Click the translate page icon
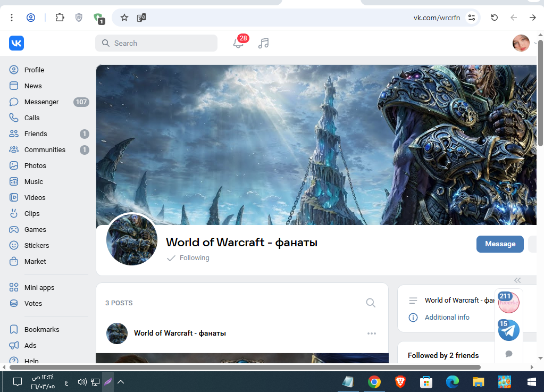 coord(141,18)
